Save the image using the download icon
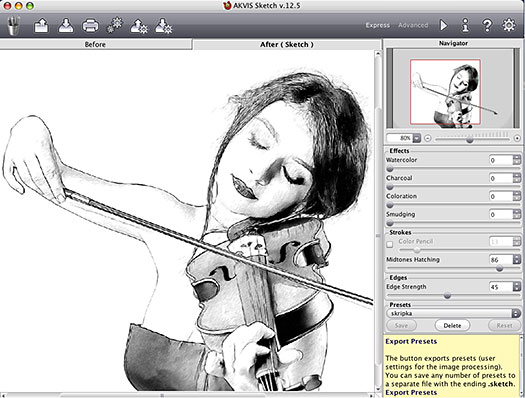The width and height of the screenshot is (525, 398). pyautogui.click(x=66, y=25)
